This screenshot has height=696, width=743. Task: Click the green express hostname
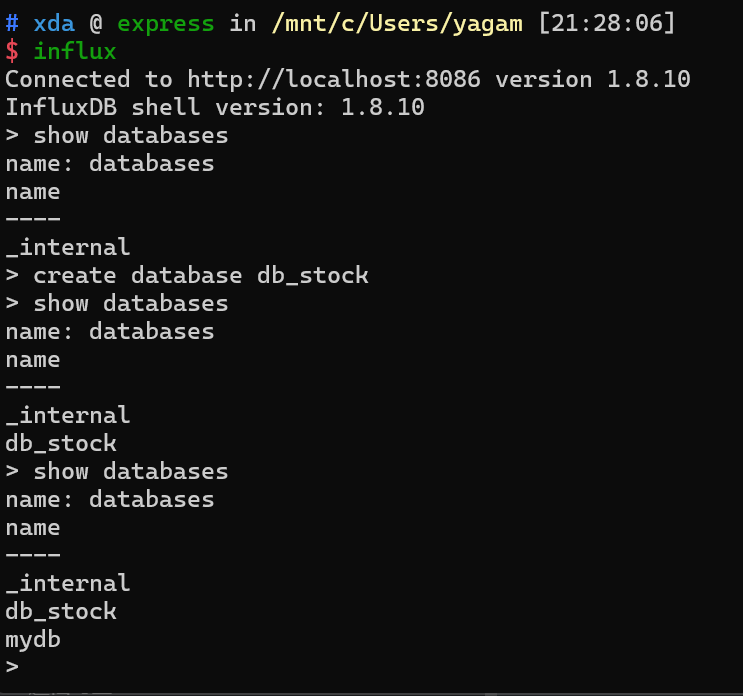tap(166, 23)
